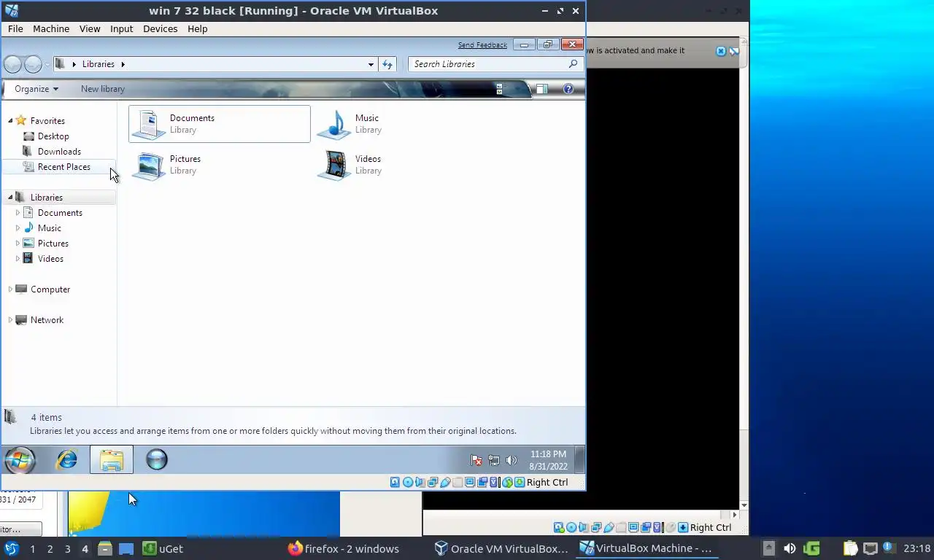Screen dimensions: 934x560
Task: Select Desktop under Favorites
Action: [x=53, y=136]
